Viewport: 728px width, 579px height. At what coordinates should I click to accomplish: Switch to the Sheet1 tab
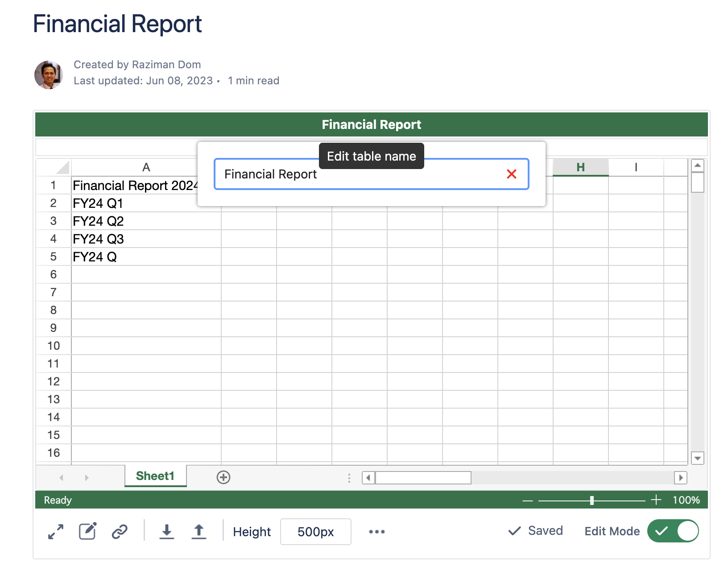tap(155, 476)
